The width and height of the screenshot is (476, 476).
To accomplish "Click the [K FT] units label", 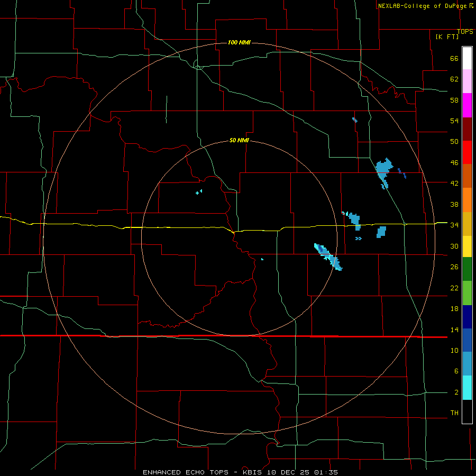I will point(447,36).
